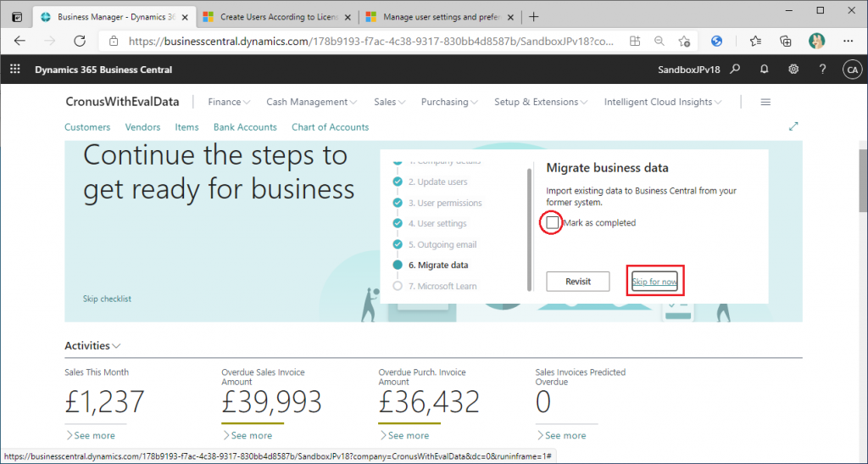Click the CronusWithEvalData company name
The height and width of the screenshot is (464, 868).
pos(122,102)
